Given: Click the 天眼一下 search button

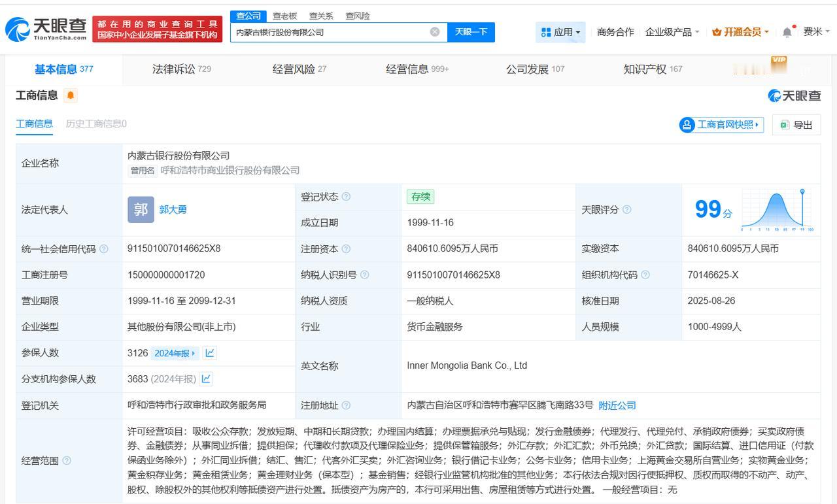Looking at the screenshot, I should pos(471,32).
